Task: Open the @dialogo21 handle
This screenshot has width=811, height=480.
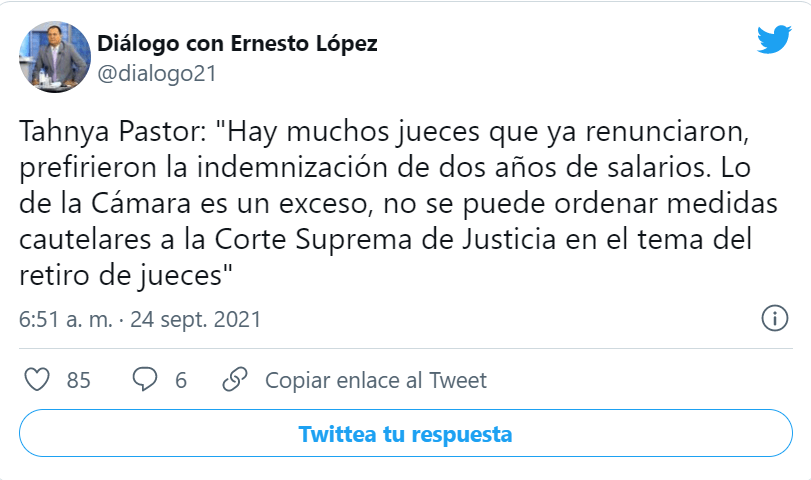Action: pyautogui.click(x=157, y=73)
